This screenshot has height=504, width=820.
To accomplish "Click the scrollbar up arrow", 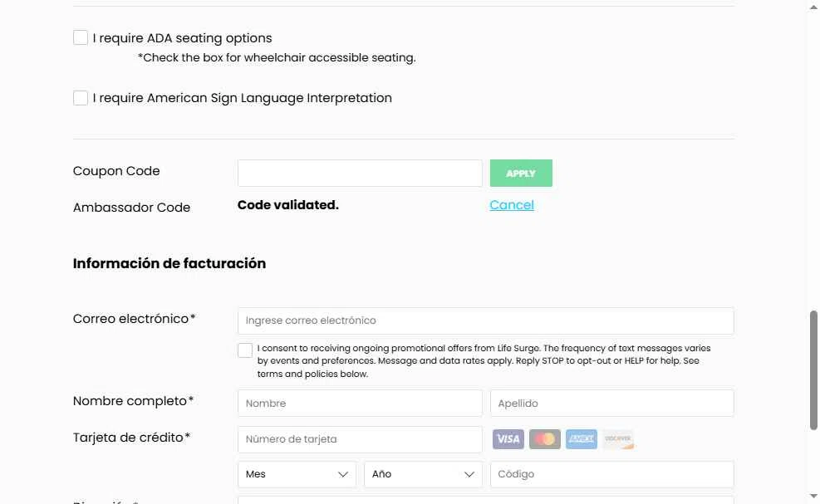I will pos(813,7).
